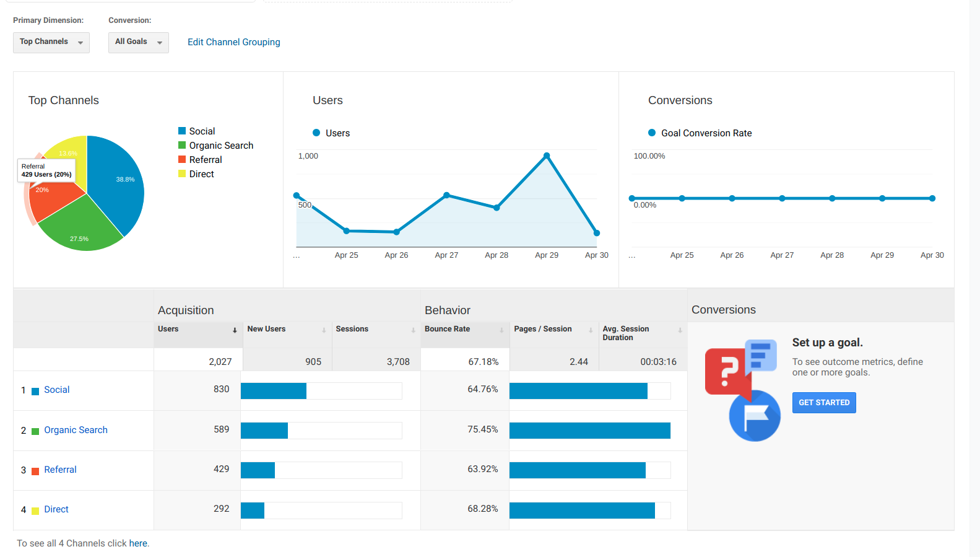The height and width of the screenshot is (557, 980).
Task: Click the blue square icon in the Social table row
Action: 35,391
